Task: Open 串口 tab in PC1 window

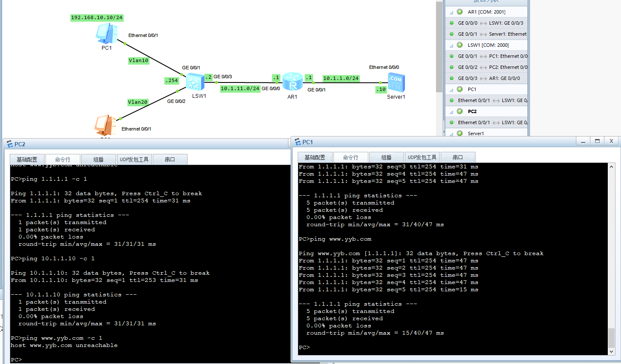Action: (x=458, y=157)
